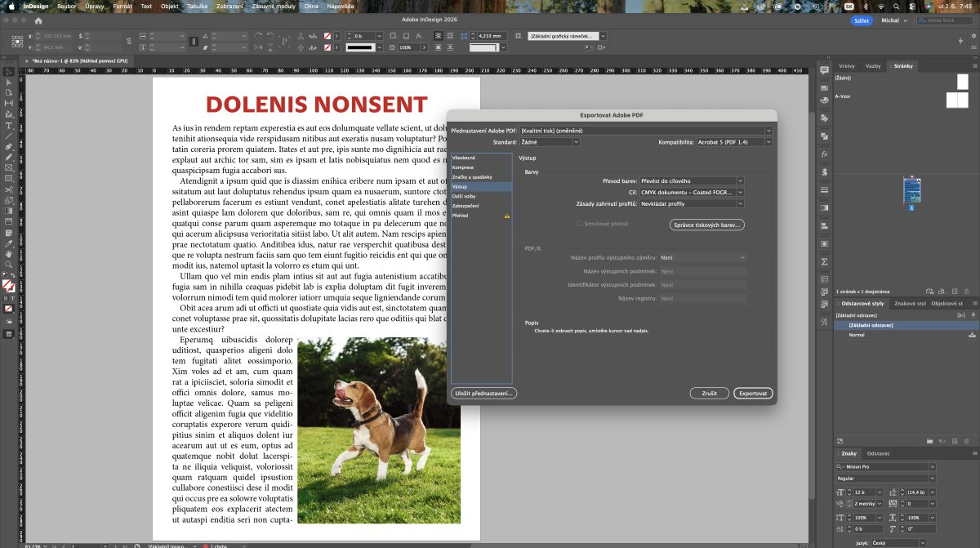
Task: Open Kompatibilita Acrobat 5 dropdown
Action: pyautogui.click(x=733, y=142)
